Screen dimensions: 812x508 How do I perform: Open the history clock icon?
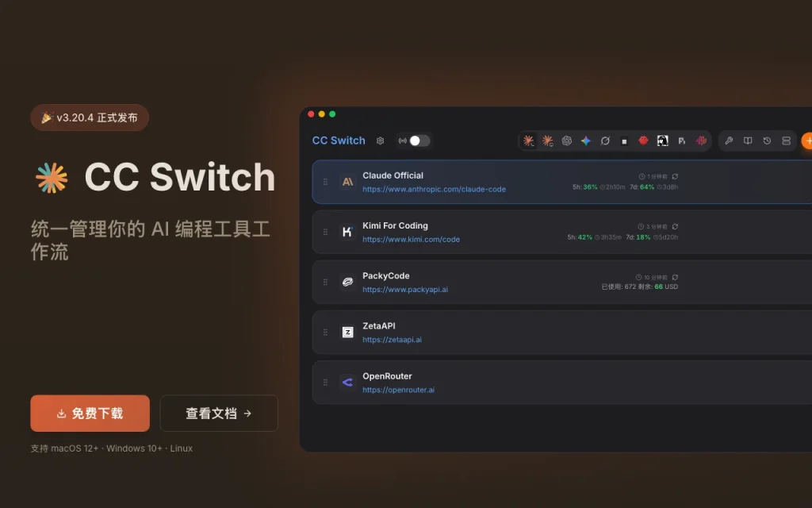pyautogui.click(x=767, y=140)
